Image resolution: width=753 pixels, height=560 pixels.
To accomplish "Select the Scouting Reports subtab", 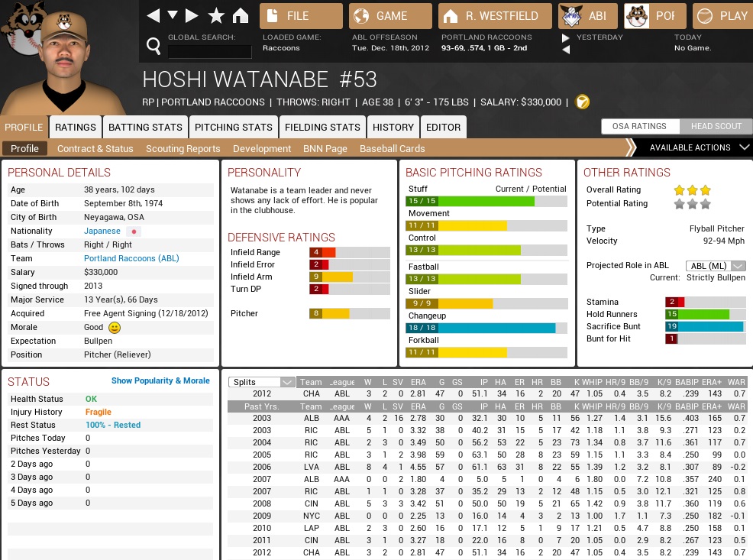I will click(x=183, y=149).
